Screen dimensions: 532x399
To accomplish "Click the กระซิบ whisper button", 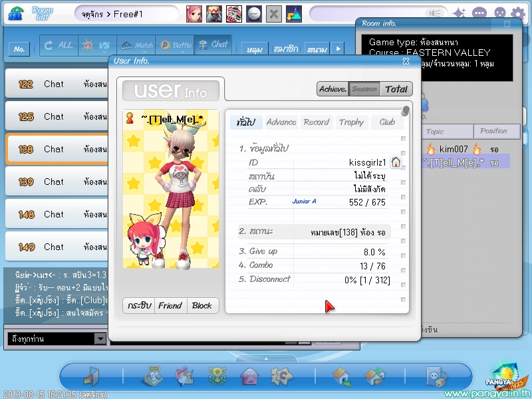I will [139, 306].
